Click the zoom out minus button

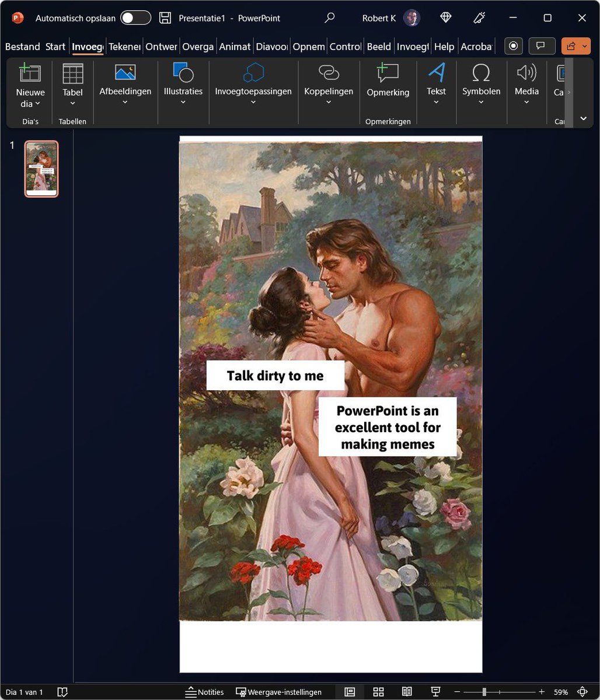(457, 692)
